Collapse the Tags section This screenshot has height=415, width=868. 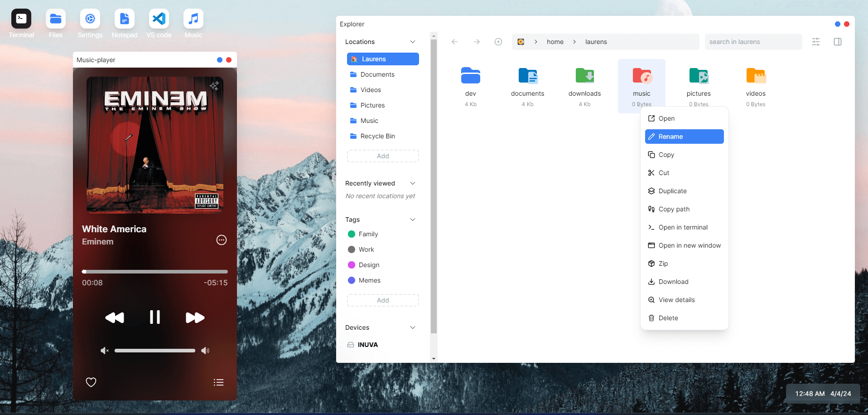[413, 220]
